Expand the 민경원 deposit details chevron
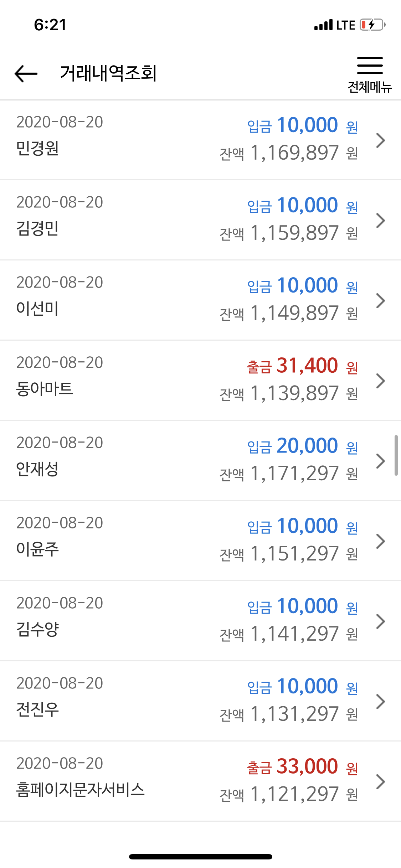 [x=381, y=140]
